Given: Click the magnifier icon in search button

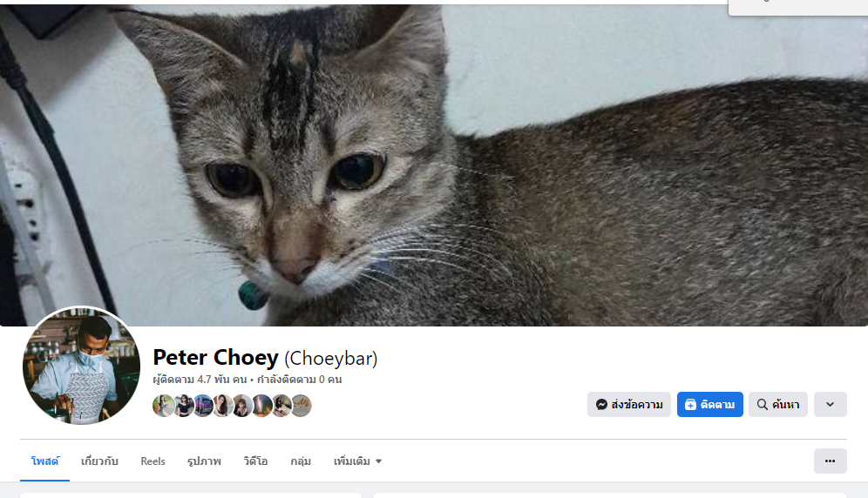Looking at the screenshot, I should coord(763,405).
